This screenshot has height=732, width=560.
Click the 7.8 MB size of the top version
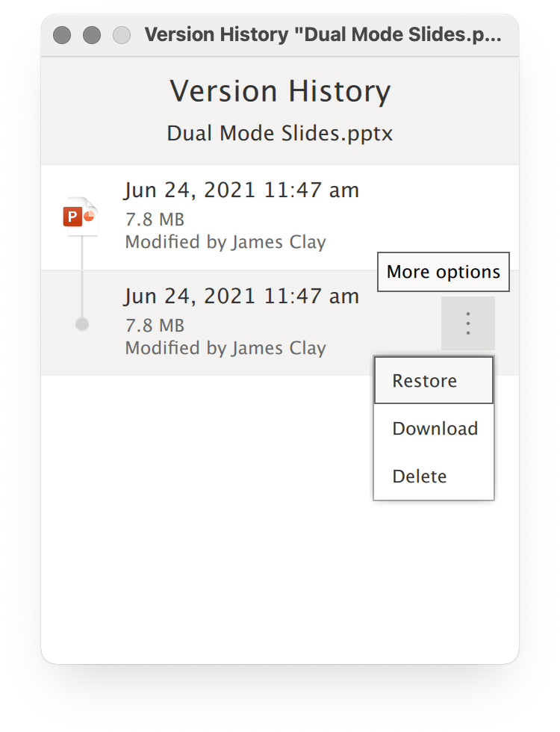(155, 220)
